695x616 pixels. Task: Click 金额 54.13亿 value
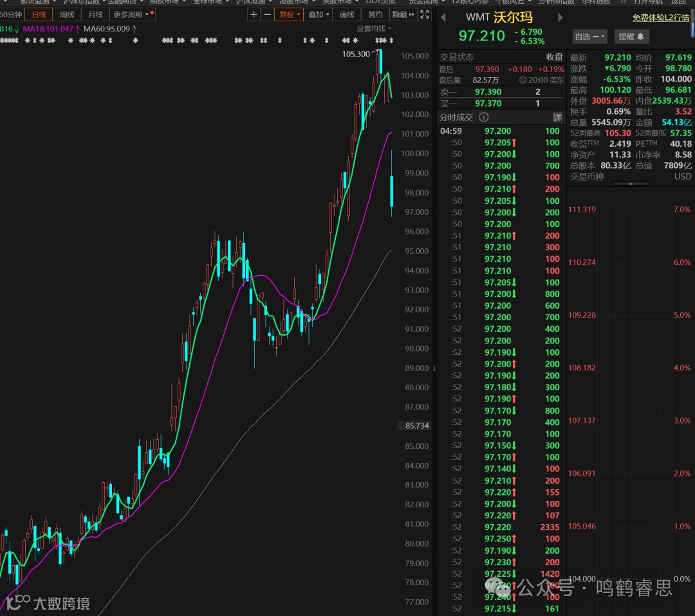[676, 122]
